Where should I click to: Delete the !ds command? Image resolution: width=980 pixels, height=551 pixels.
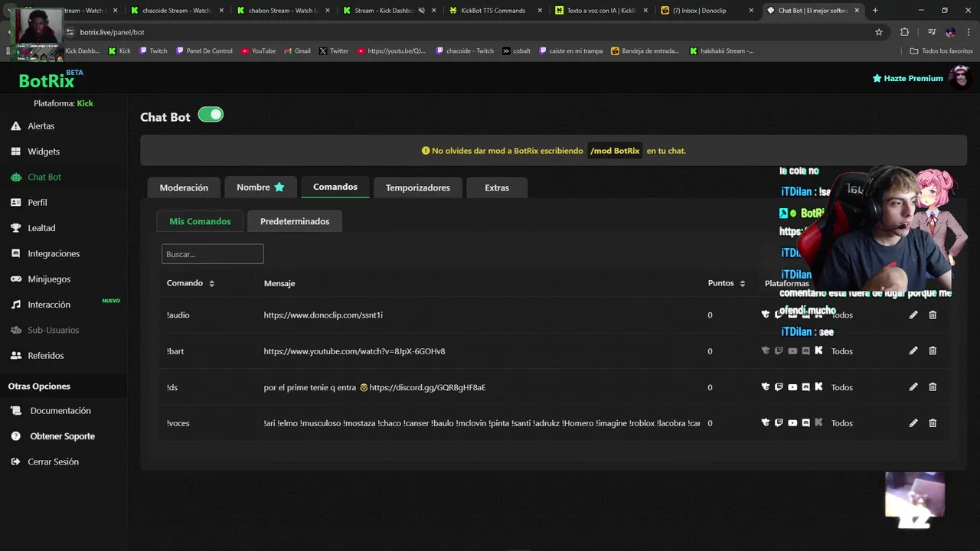(x=933, y=386)
